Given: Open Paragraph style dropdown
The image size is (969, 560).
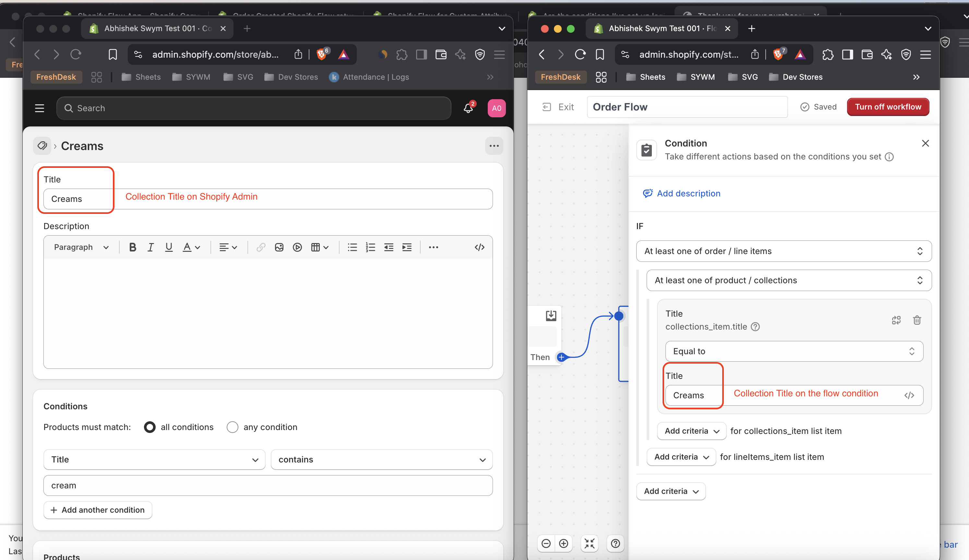Looking at the screenshot, I should tap(81, 247).
